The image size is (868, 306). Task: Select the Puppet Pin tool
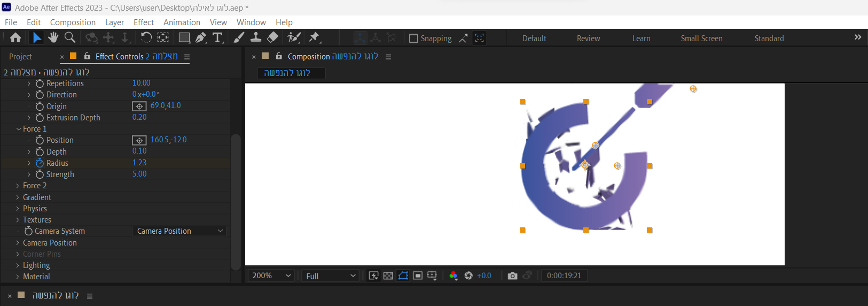[x=315, y=37]
